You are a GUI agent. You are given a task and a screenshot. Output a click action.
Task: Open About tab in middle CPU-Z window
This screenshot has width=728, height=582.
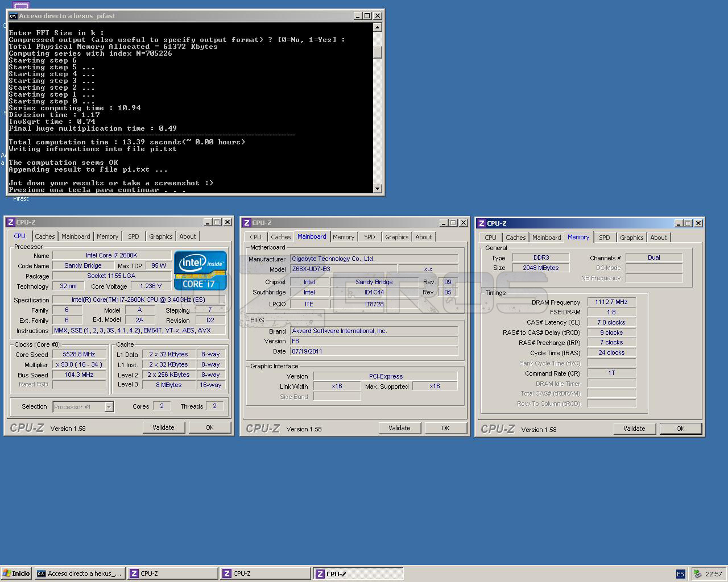click(423, 237)
